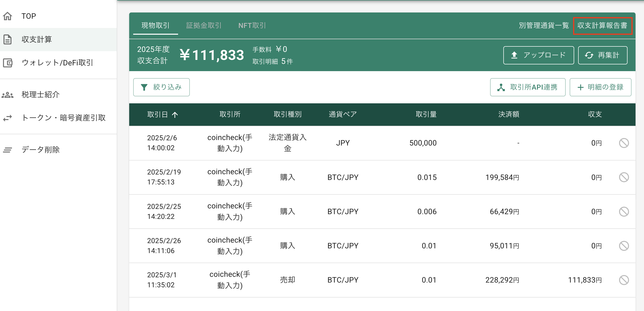Open トークン・暗号資産引取 in the sidebar

pyautogui.click(x=59, y=118)
